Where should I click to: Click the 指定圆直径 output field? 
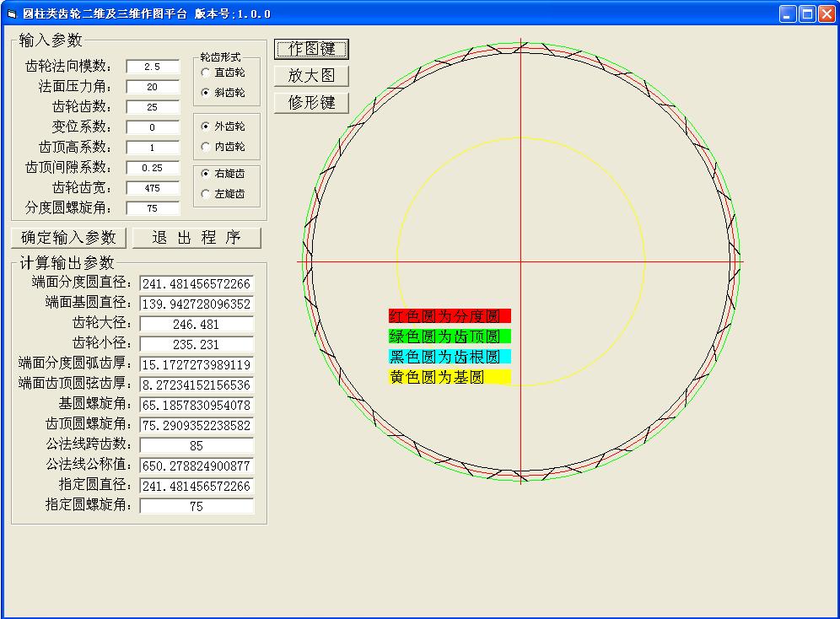(197, 487)
